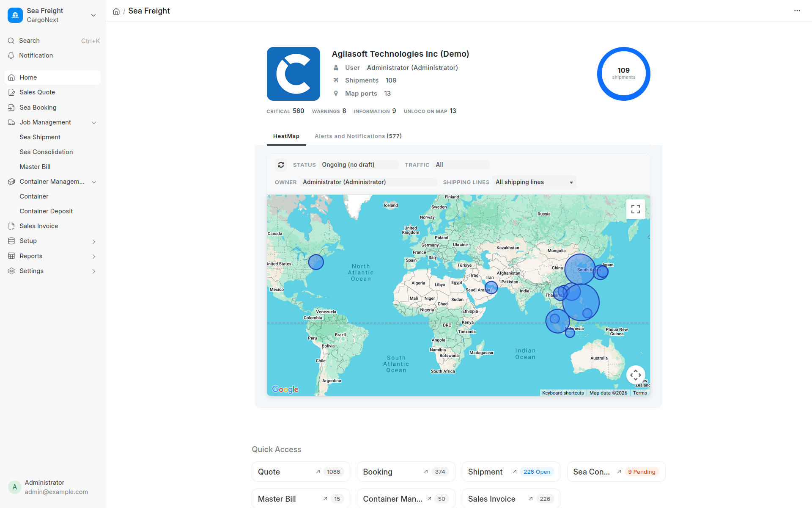This screenshot has width=812, height=508.
Task: Click the heat bubble near Japan
Action: (x=601, y=271)
